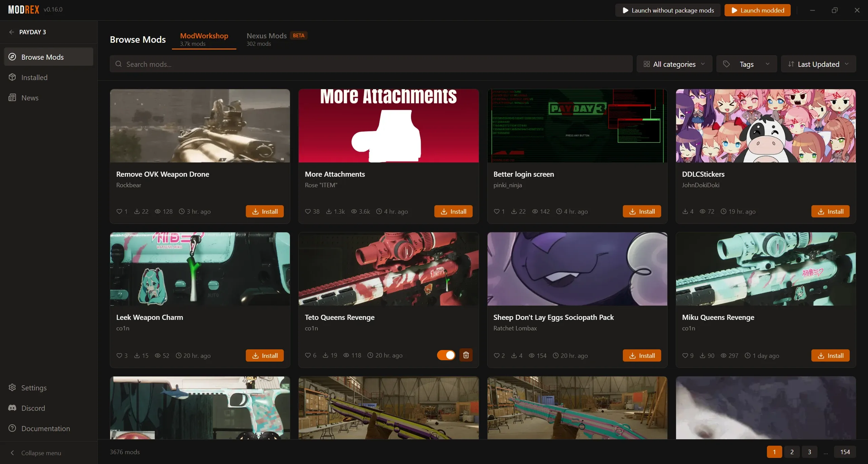Image resolution: width=868 pixels, height=464 pixels.
Task: Delete Teto Queens Revenge with trash icon
Action: (x=466, y=355)
